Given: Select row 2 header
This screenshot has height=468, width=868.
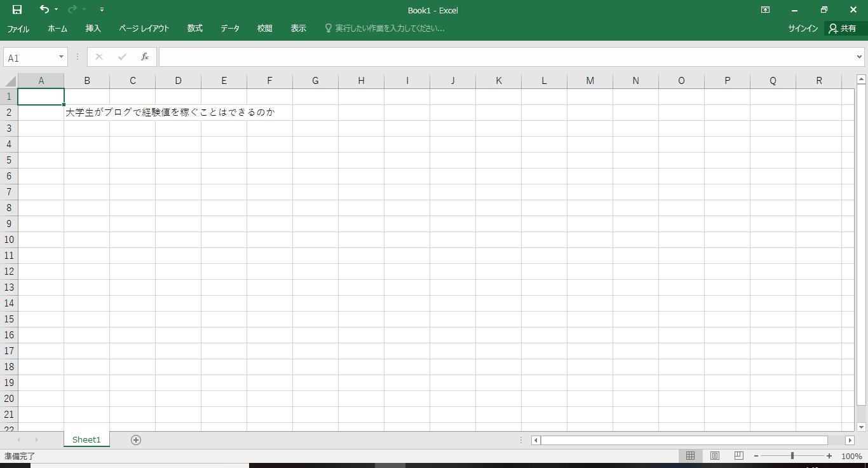Looking at the screenshot, I should (x=9, y=113).
